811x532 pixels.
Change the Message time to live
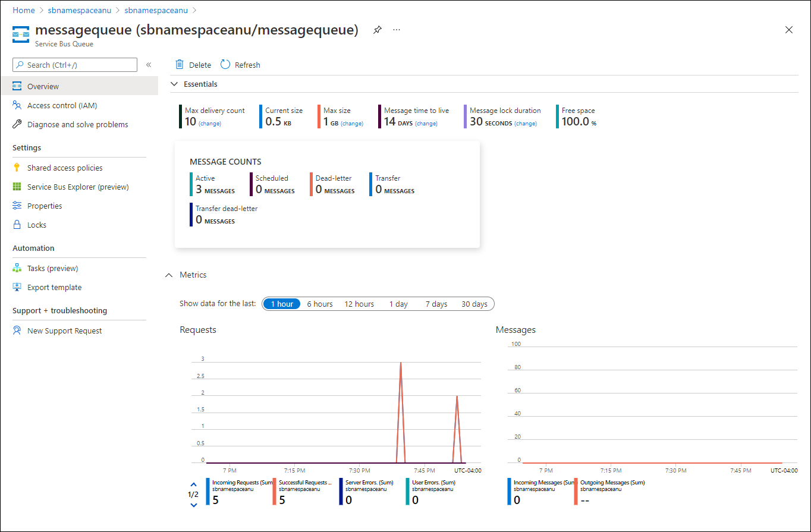[x=426, y=124]
